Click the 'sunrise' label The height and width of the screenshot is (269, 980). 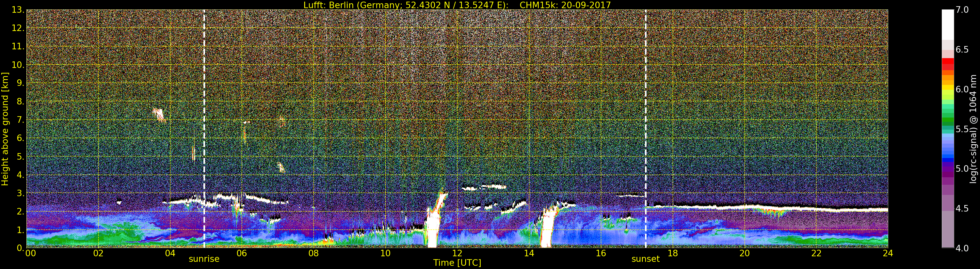tap(204, 259)
